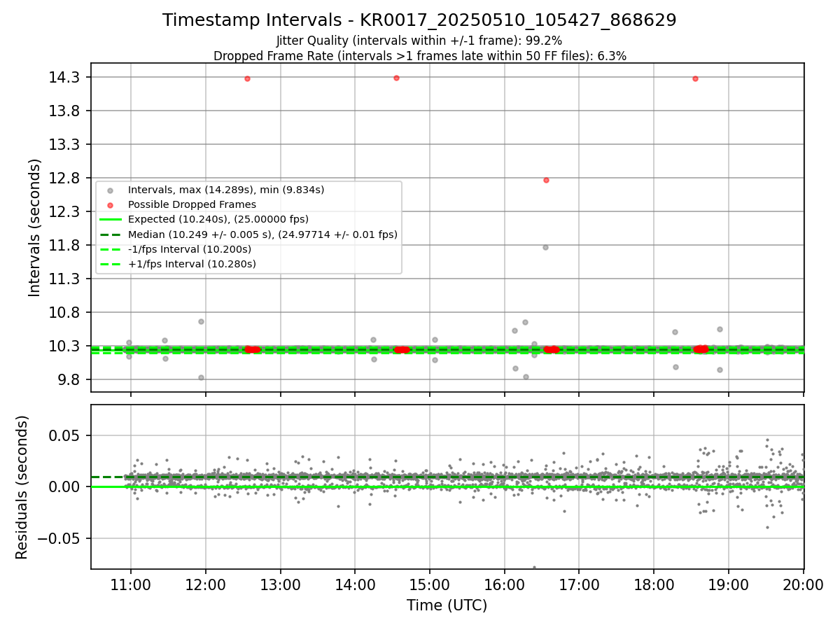Click y-axis tick label '9.8'
The image size is (840, 630).
point(68,379)
